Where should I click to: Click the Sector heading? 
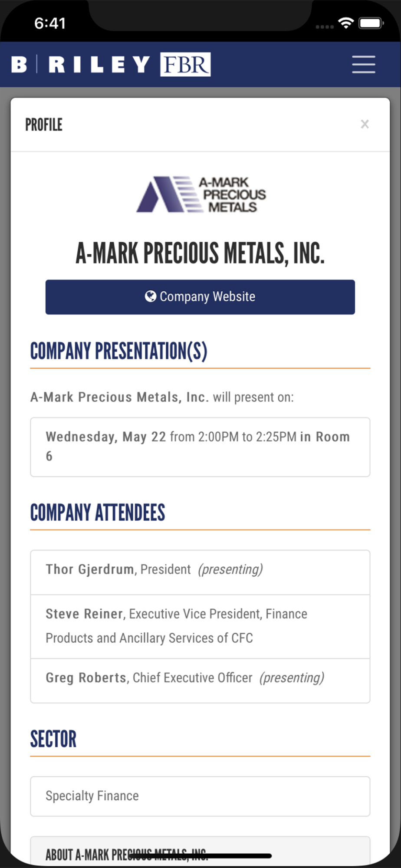(x=53, y=739)
